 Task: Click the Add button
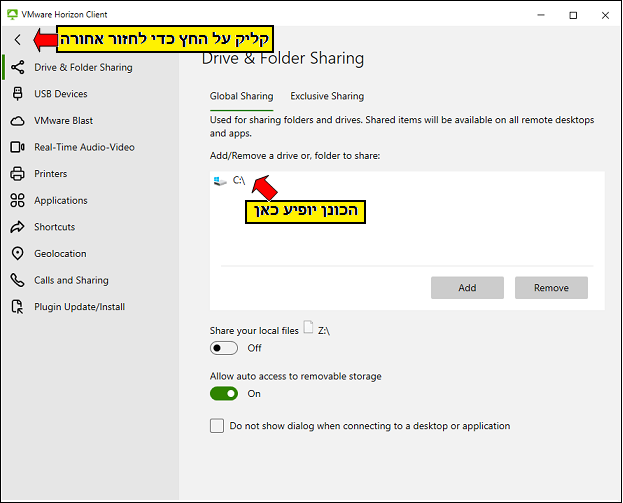(467, 288)
